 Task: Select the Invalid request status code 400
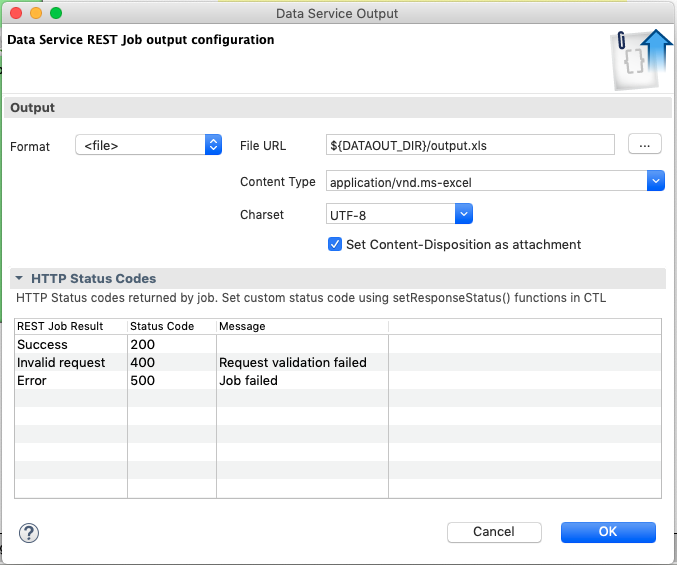[143, 363]
